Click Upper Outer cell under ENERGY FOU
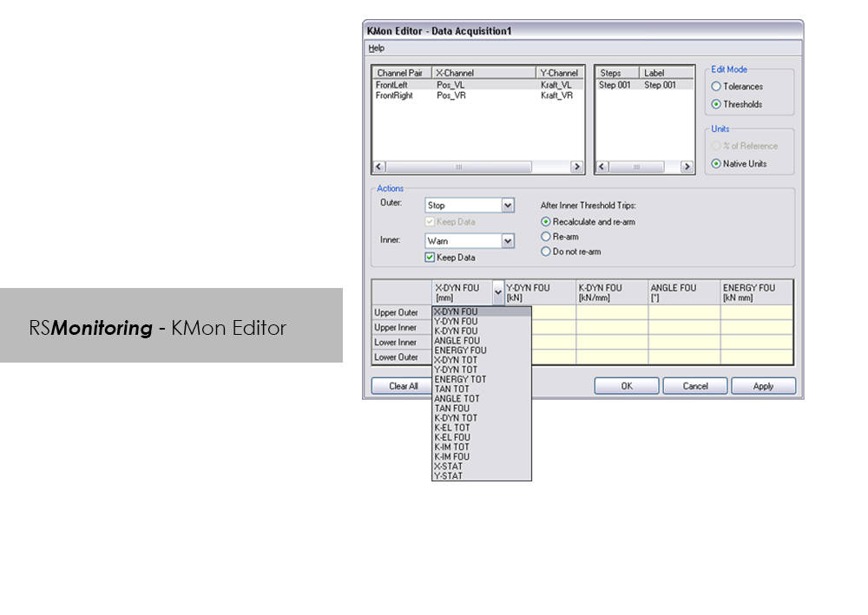This screenshot has height=615, width=868. pos(756,312)
